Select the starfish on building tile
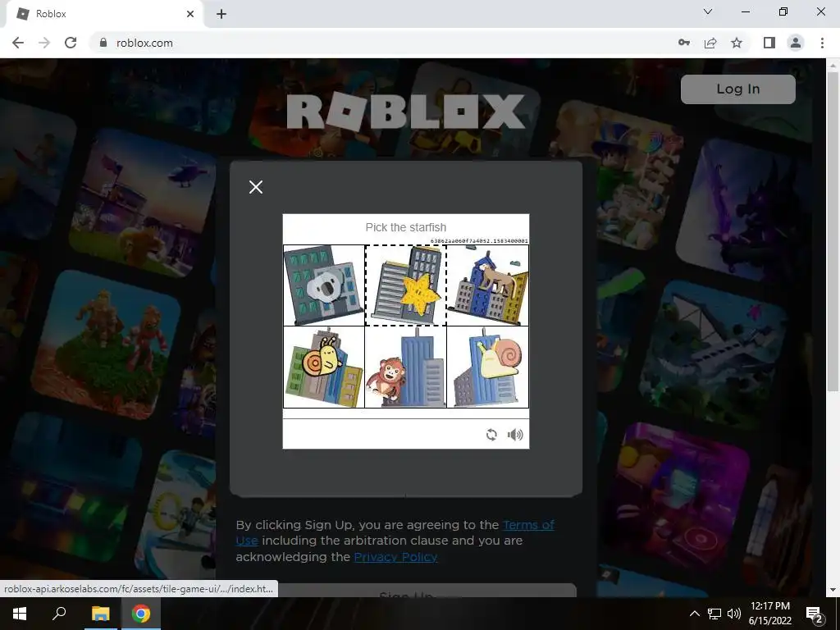Screen dimensions: 840x630 click(x=405, y=285)
